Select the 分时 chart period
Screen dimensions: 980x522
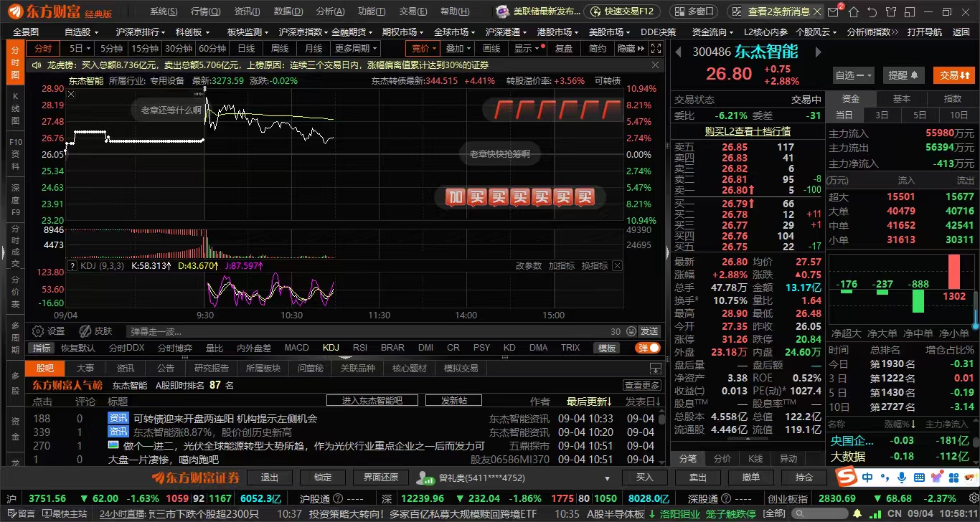coord(43,48)
